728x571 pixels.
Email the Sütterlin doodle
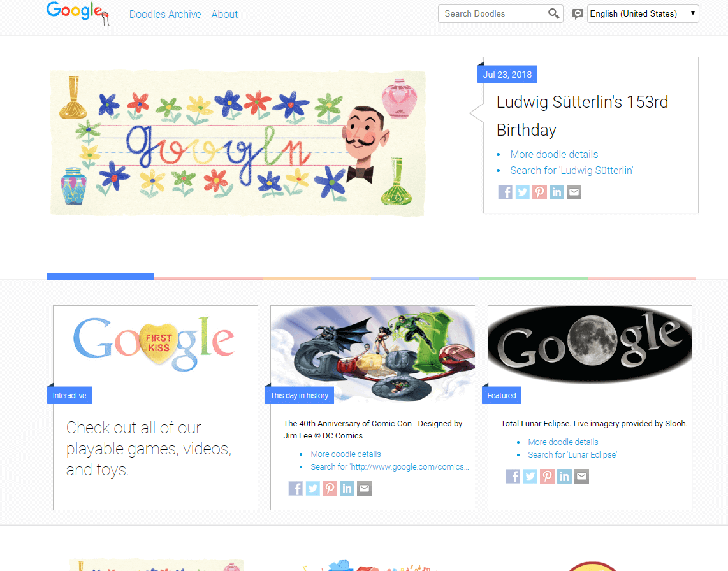click(x=574, y=192)
